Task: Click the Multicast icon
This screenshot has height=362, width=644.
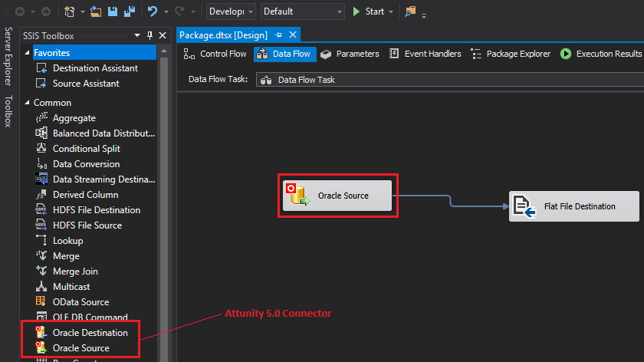Action: pos(41,286)
